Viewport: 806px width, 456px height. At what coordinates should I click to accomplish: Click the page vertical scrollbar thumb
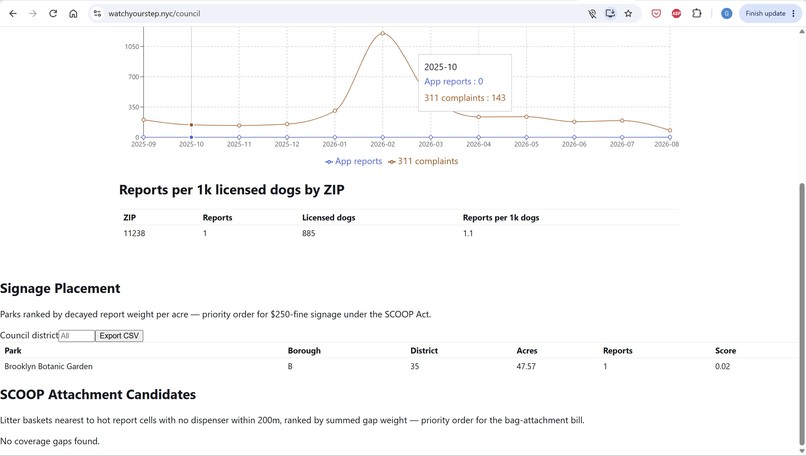(802, 314)
